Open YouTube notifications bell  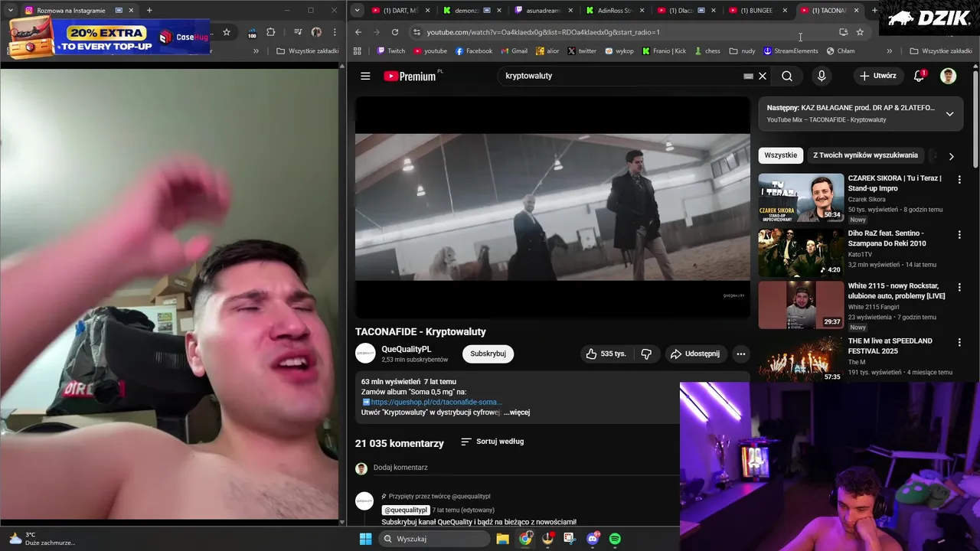pyautogui.click(x=920, y=76)
